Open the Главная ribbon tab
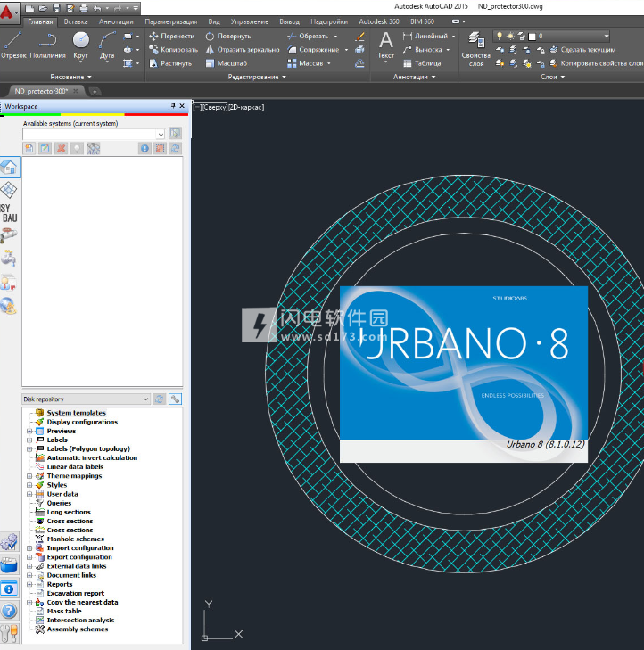 coord(40,21)
